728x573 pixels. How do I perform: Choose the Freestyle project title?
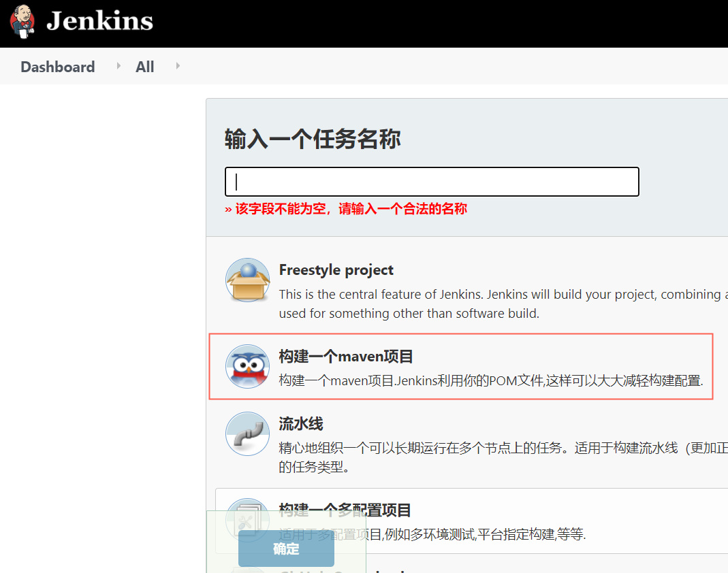point(336,269)
